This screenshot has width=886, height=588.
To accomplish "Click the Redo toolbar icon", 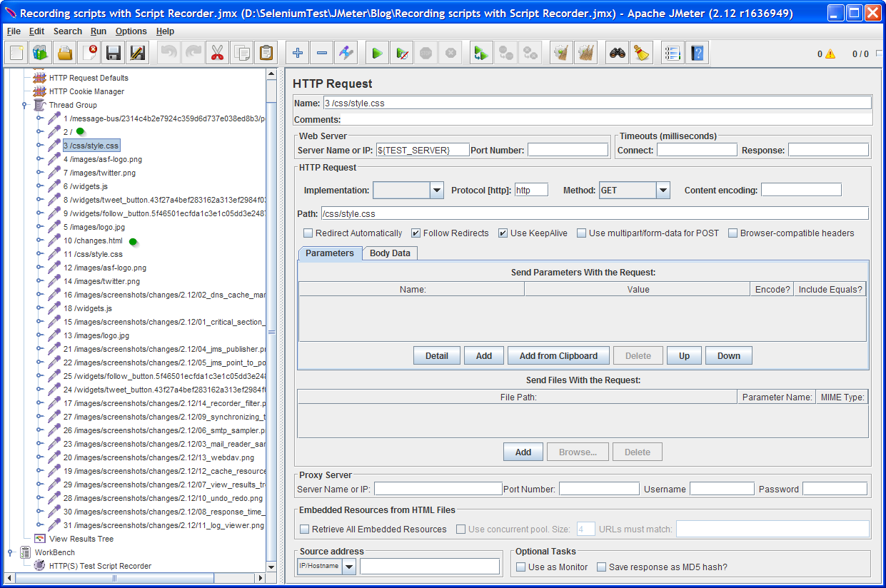I will coord(193,53).
